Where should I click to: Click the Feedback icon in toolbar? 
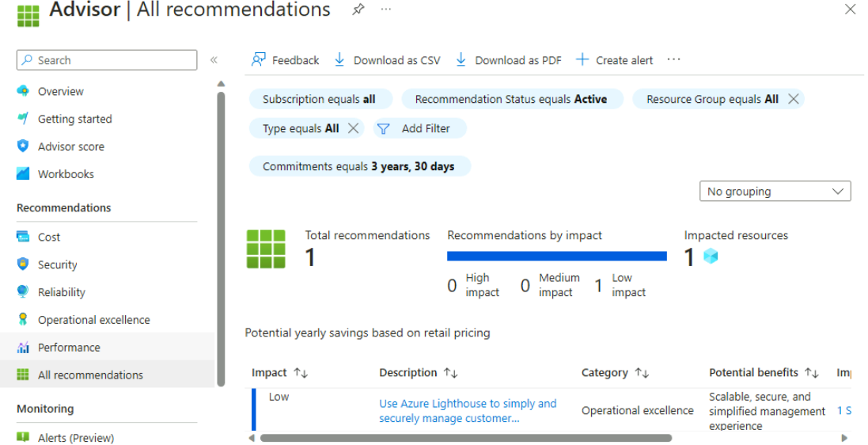coord(259,60)
